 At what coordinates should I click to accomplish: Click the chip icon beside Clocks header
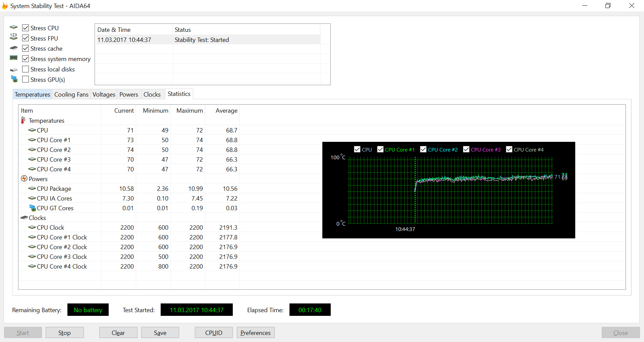24,218
